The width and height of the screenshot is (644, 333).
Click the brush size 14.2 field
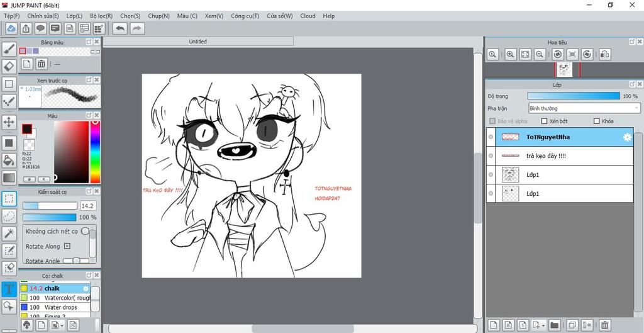point(87,206)
